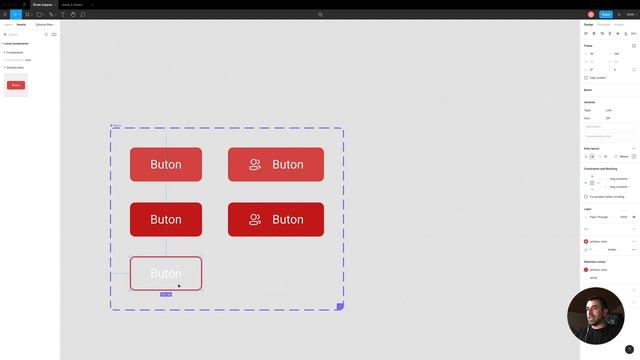This screenshot has height=360, width=640.
Task: Click the Selection colors primary color swatch
Action: pyautogui.click(x=586, y=270)
